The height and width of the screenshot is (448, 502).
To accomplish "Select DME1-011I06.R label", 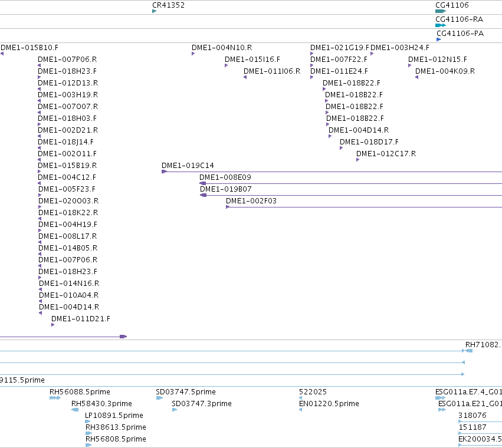I will 272,71.
